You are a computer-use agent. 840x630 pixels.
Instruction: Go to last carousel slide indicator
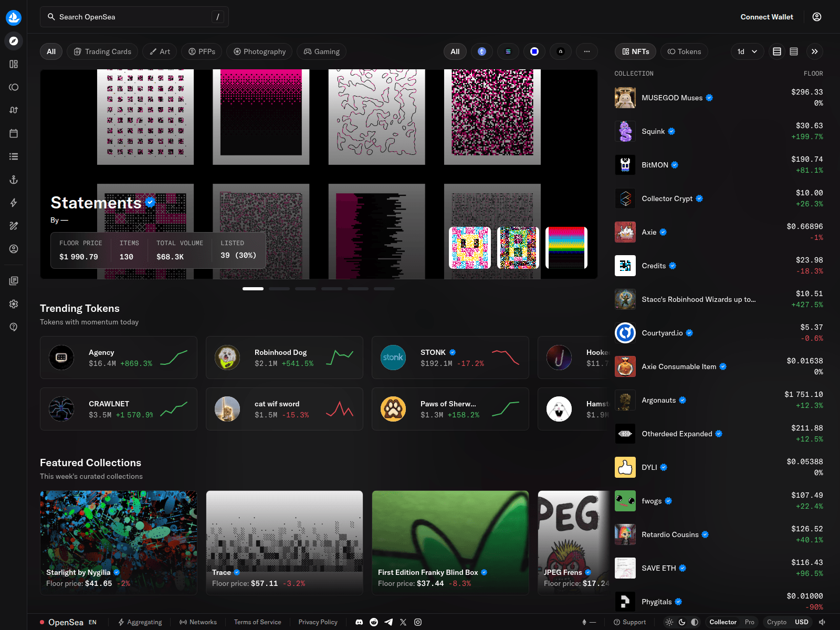click(x=384, y=289)
